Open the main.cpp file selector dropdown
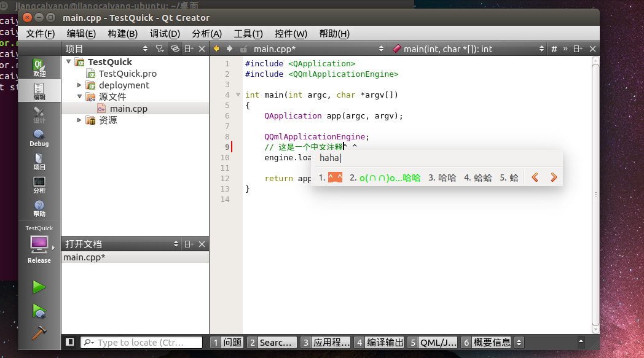This screenshot has height=358, width=644. coord(318,49)
